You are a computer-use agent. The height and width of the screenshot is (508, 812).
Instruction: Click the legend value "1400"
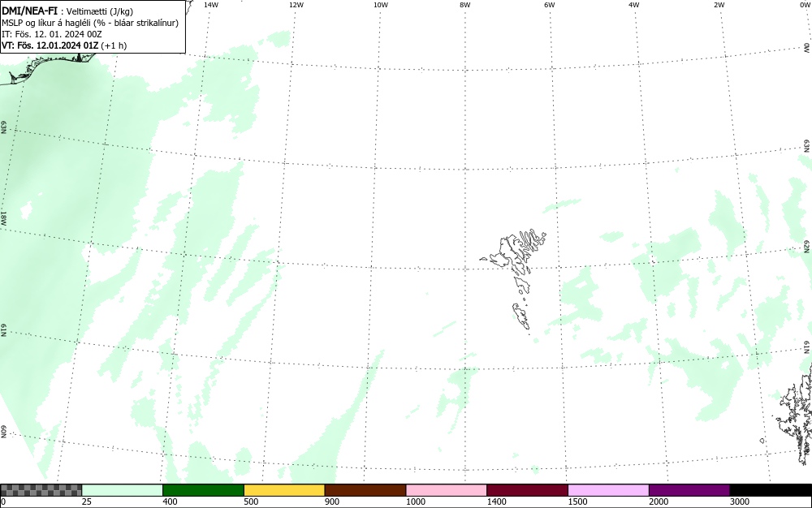[496, 502]
